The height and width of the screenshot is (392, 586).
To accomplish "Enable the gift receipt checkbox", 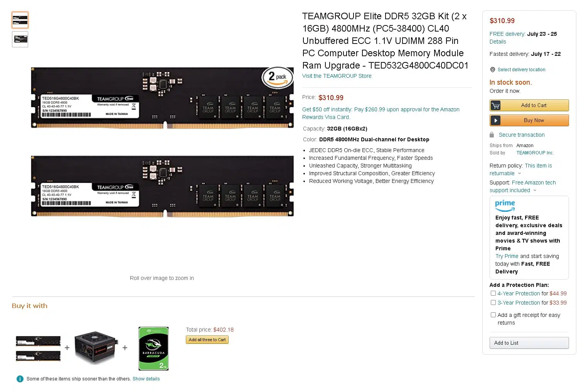I will [493, 315].
